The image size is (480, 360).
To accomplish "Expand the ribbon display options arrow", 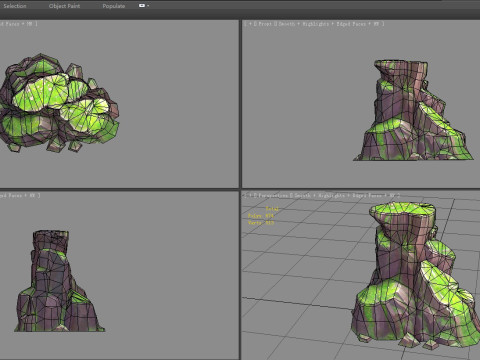I will pos(148,6).
